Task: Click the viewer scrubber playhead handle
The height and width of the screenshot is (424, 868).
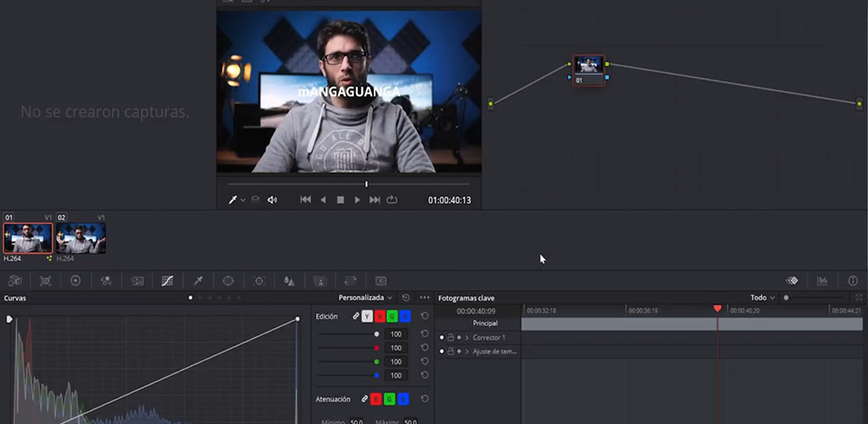Action: pyautogui.click(x=366, y=184)
